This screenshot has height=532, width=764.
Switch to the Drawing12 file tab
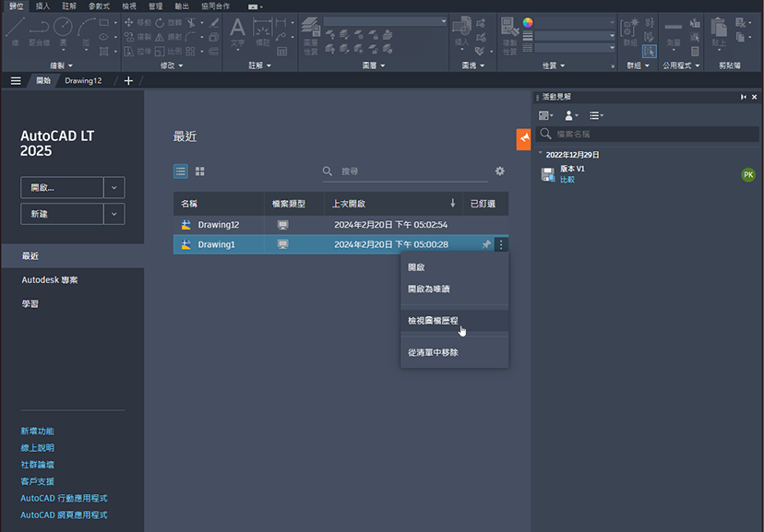pyautogui.click(x=83, y=81)
